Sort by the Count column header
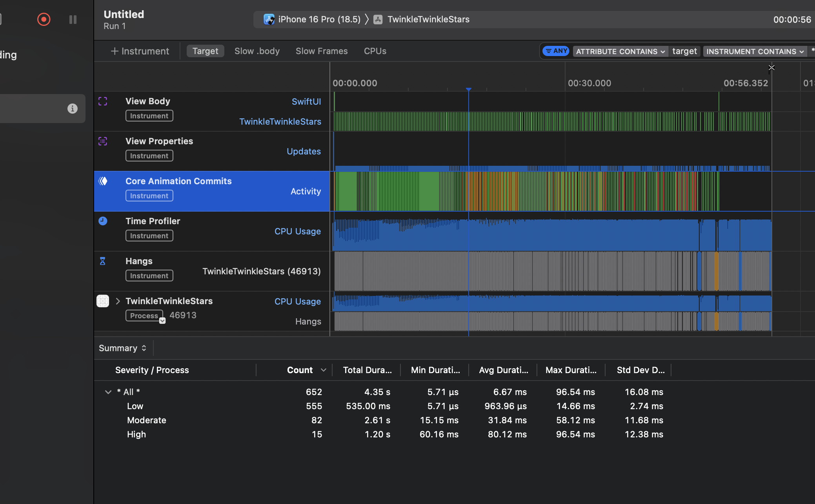Image resolution: width=815 pixels, height=504 pixels. point(300,370)
